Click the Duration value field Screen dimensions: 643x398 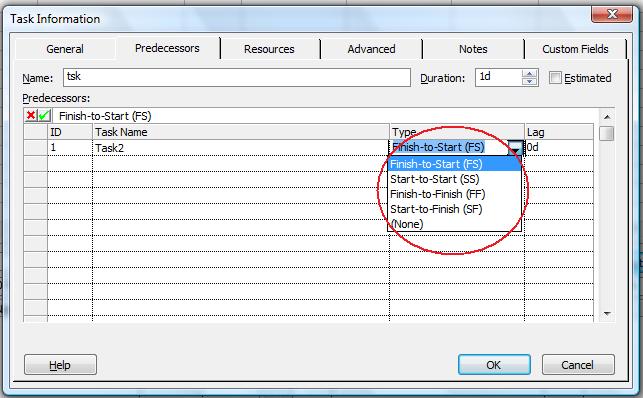(x=499, y=77)
